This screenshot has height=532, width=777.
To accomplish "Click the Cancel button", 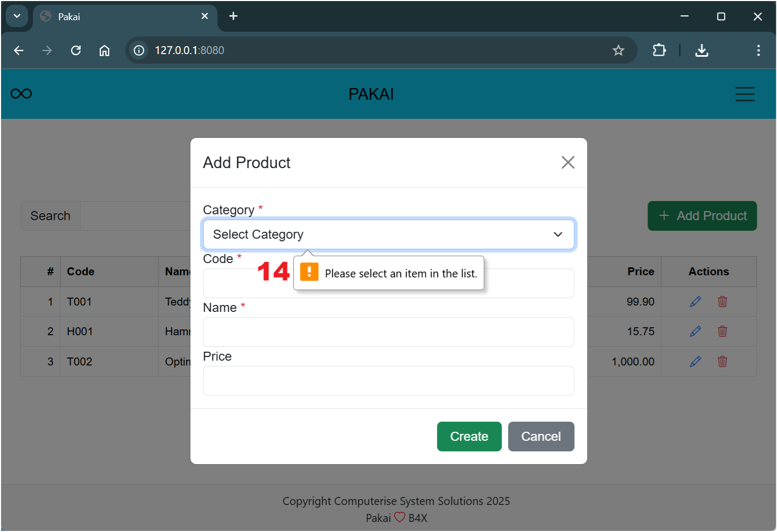I will (540, 437).
